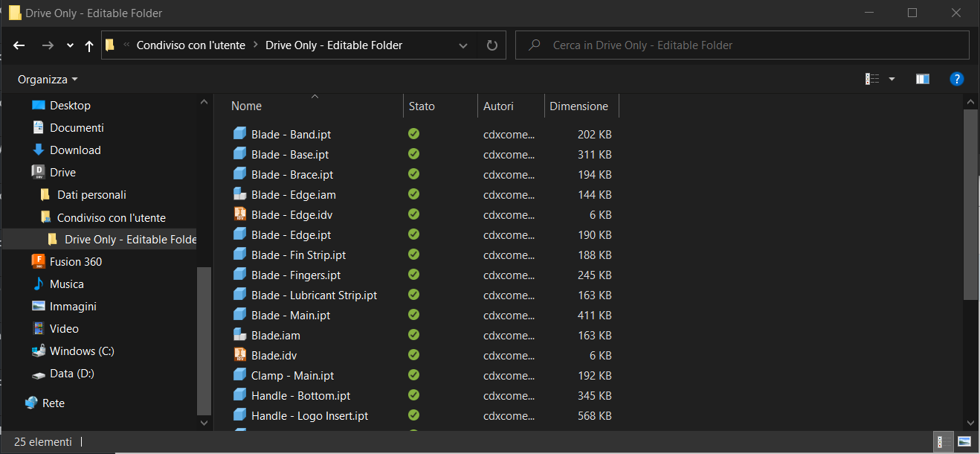Click the Blade - Edge.idv file icon
The height and width of the screenshot is (454, 980).
[239, 214]
